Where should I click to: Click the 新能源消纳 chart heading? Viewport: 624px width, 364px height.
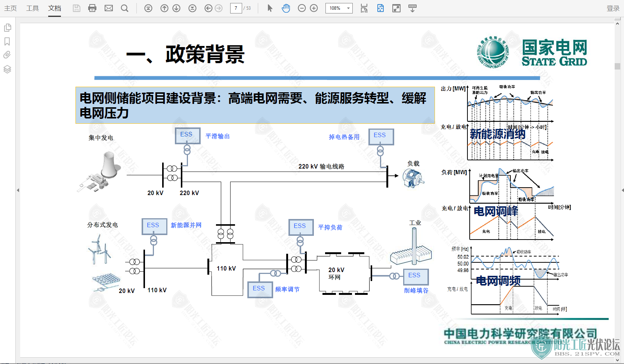[497, 134]
